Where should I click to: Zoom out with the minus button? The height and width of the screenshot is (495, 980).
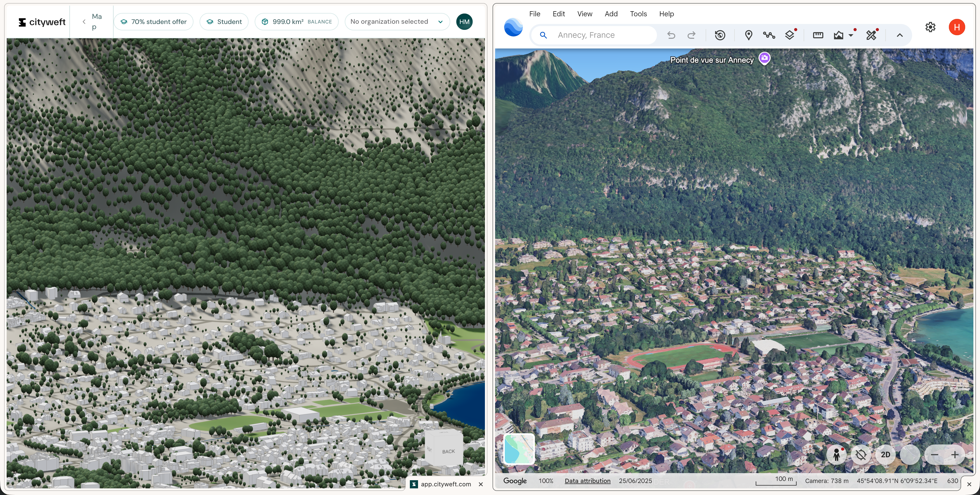point(934,455)
